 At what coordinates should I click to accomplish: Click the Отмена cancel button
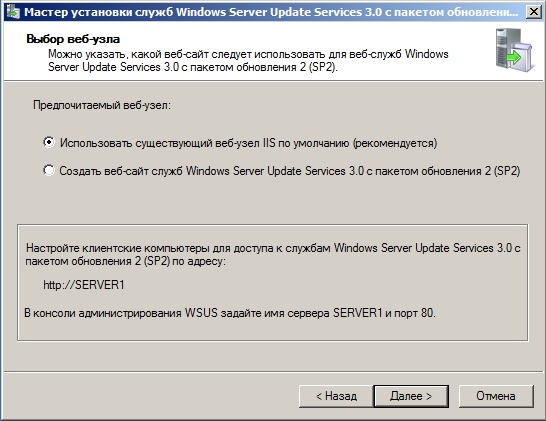pos(496,396)
